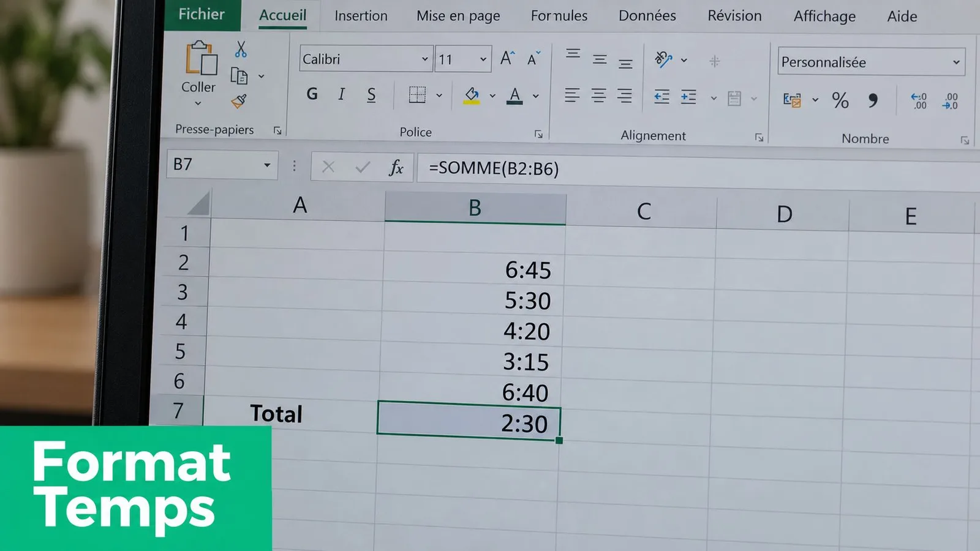
Task: Switch to the Insertion tab
Action: tap(361, 16)
